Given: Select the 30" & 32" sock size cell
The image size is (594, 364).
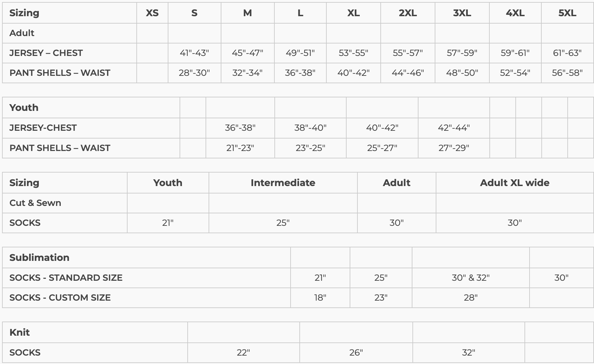Looking at the screenshot, I should (470, 278).
